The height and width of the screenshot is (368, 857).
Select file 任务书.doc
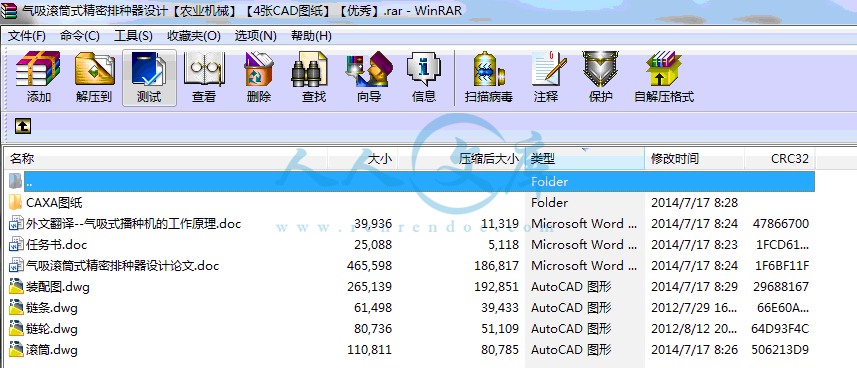pyautogui.click(x=56, y=244)
